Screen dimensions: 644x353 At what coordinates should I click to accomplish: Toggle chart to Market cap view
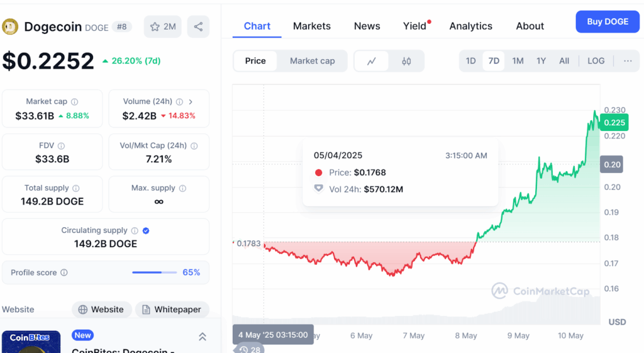[x=312, y=61]
